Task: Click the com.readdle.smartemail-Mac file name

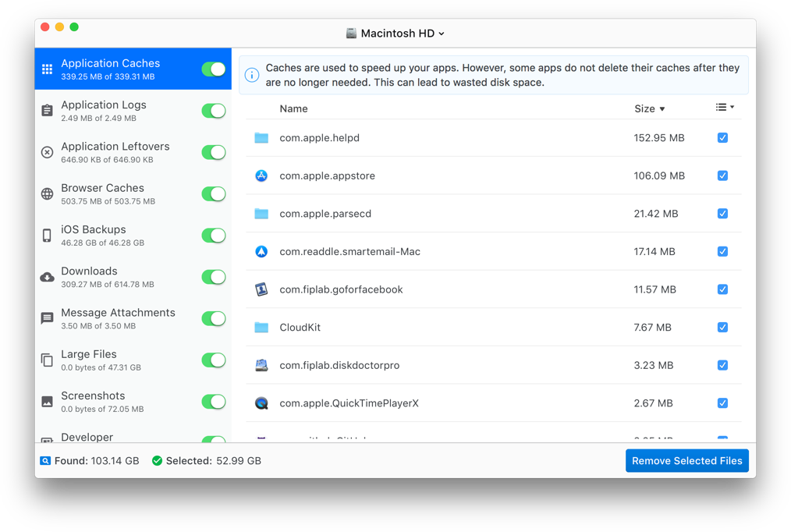Action: pos(350,252)
